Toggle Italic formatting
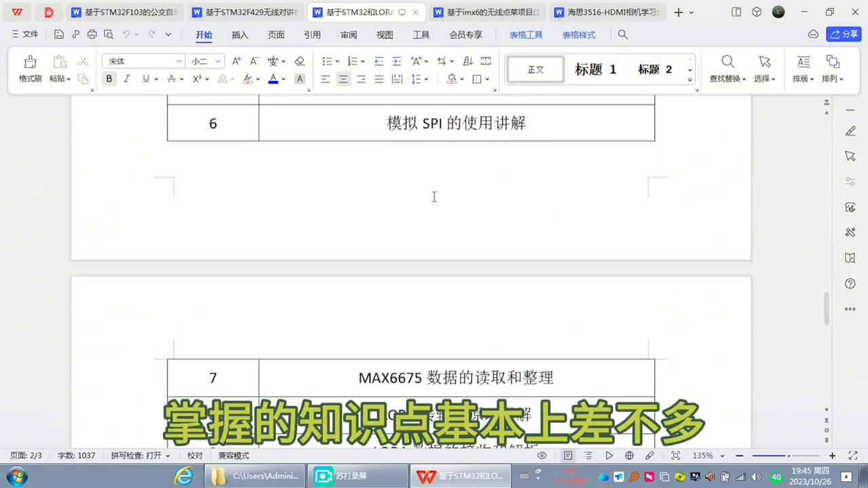Viewport: 868px width, 488px height. tap(126, 79)
